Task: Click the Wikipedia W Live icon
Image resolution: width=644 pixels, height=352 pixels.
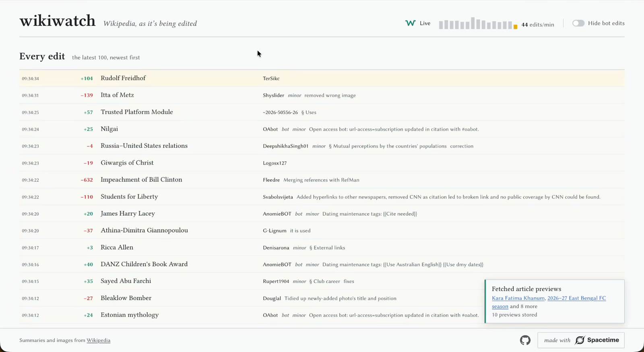Action: click(410, 23)
